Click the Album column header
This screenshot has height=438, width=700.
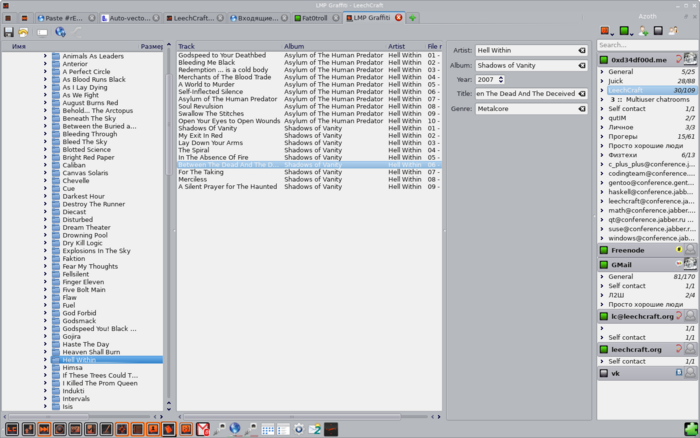[x=334, y=46]
